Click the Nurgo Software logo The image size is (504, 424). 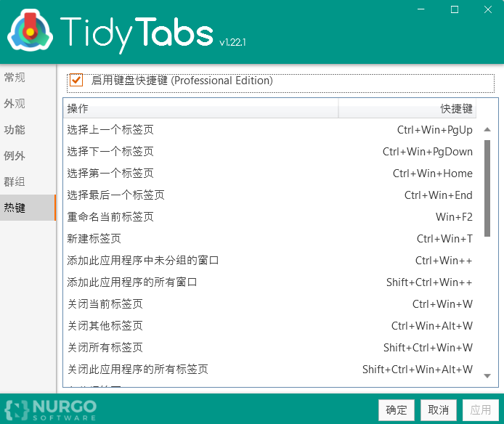tap(50, 409)
